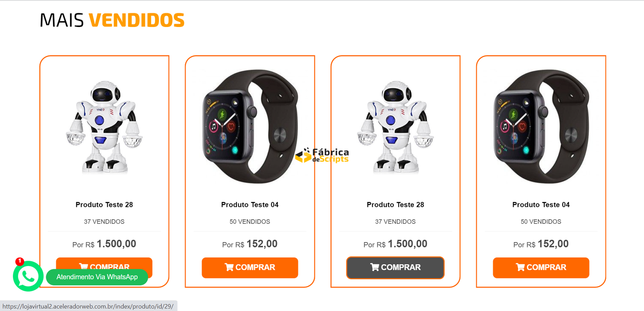Click Comprar under second product priced 152,00
The height and width of the screenshot is (311, 644).
(250, 268)
